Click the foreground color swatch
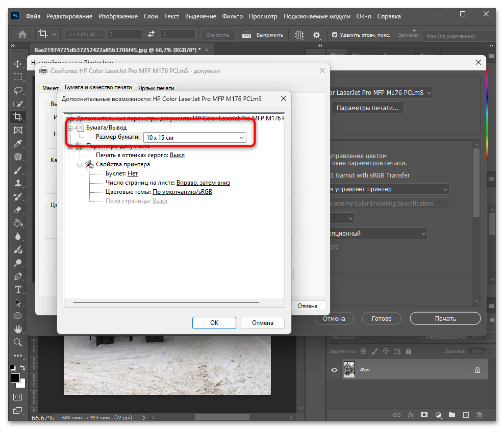The image size is (504, 429). (15, 378)
